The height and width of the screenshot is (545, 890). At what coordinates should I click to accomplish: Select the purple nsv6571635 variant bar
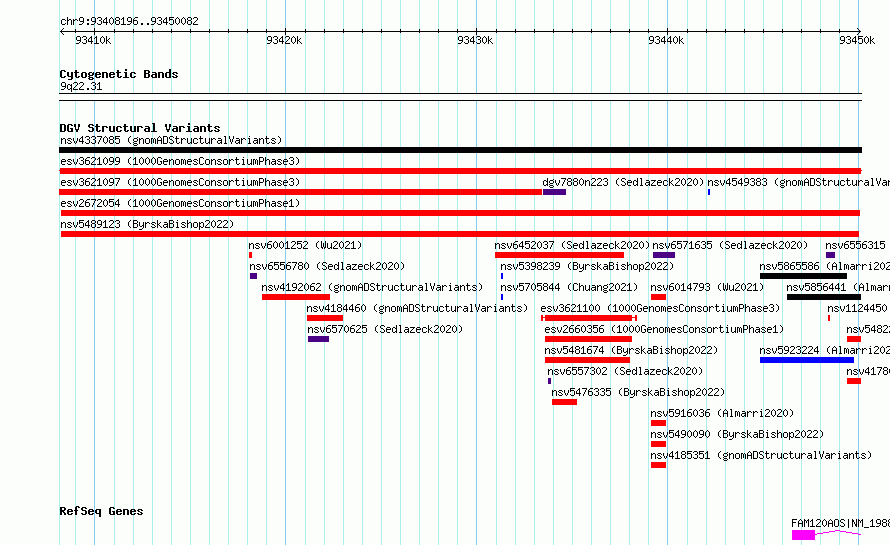[x=664, y=255]
